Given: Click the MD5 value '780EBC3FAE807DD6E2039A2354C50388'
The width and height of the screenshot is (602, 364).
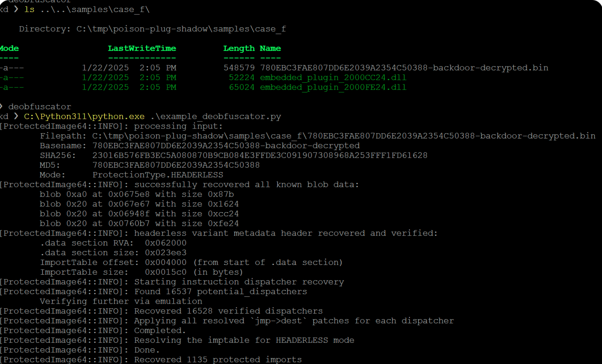Looking at the screenshot, I should coord(176,165).
